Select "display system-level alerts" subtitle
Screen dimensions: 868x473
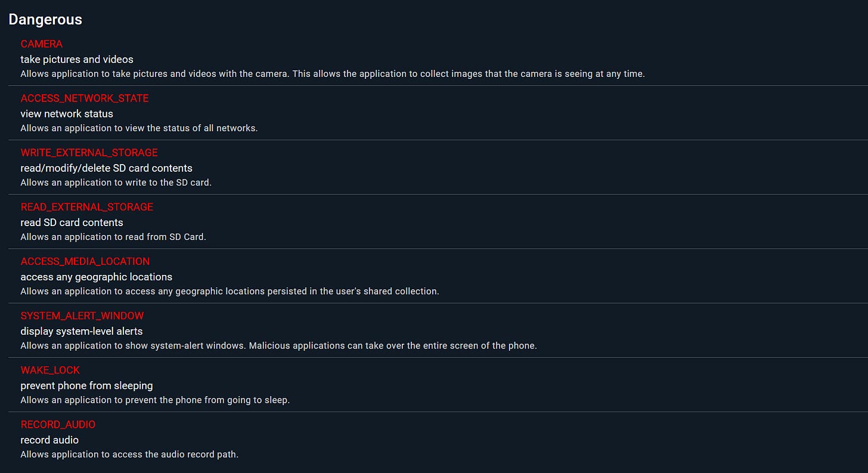[x=82, y=330]
